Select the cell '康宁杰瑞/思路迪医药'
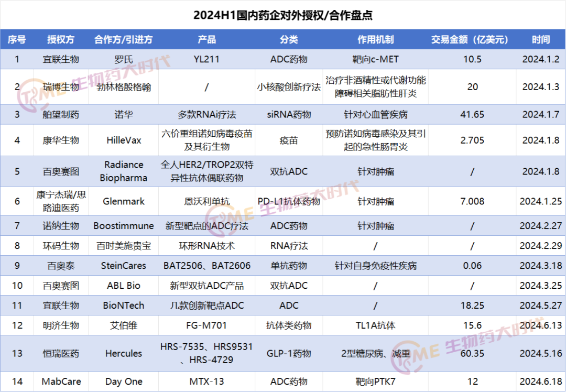 pyautogui.click(x=61, y=201)
